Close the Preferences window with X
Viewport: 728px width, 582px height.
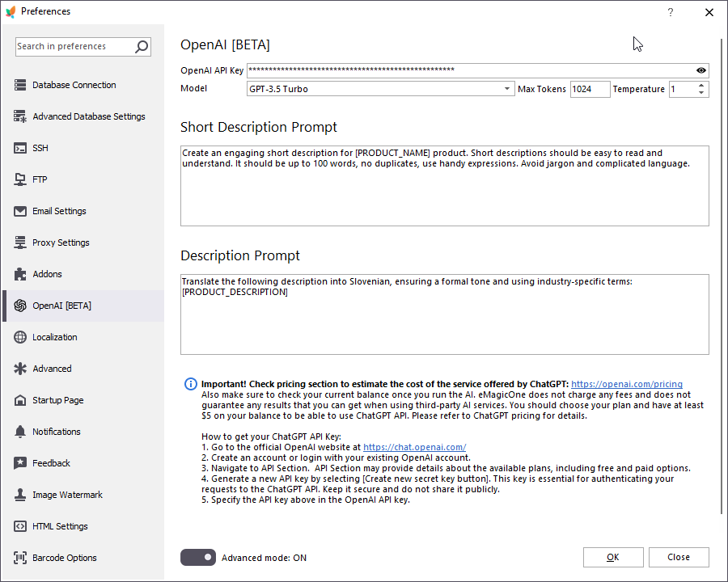point(709,13)
